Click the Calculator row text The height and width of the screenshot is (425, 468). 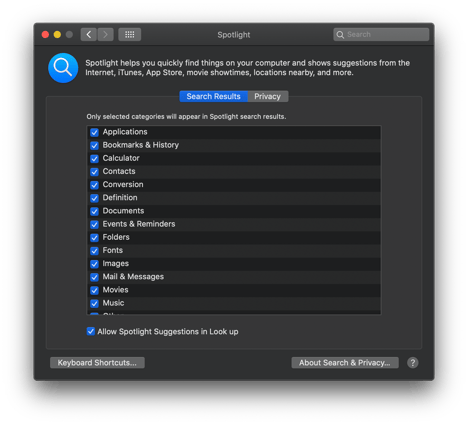pyautogui.click(x=121, y=158)
